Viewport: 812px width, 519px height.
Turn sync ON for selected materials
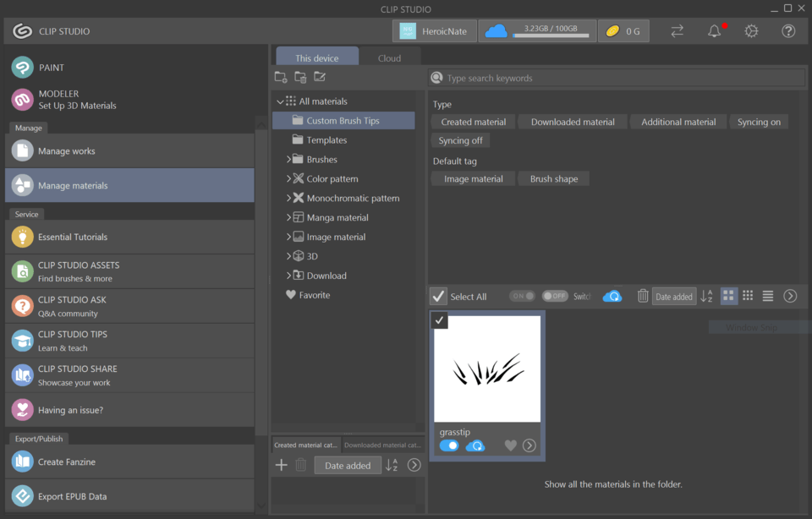[522, 296]
